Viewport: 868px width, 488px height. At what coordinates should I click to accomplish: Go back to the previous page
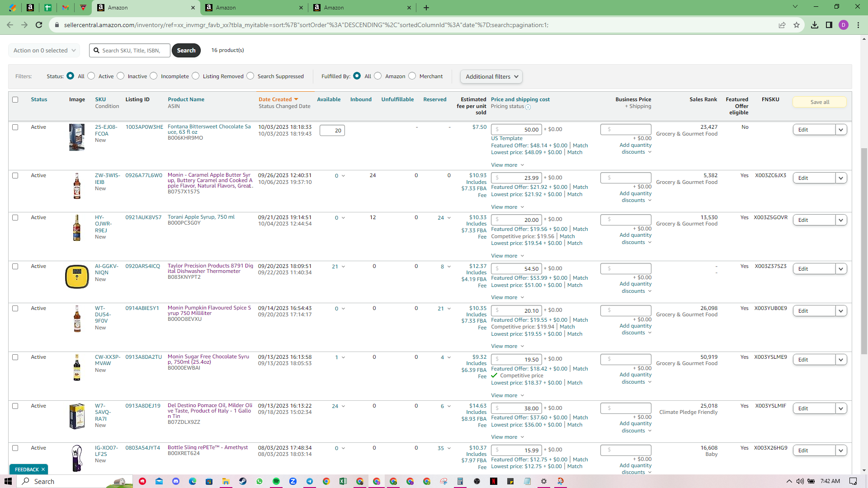(x=10, y=25)
